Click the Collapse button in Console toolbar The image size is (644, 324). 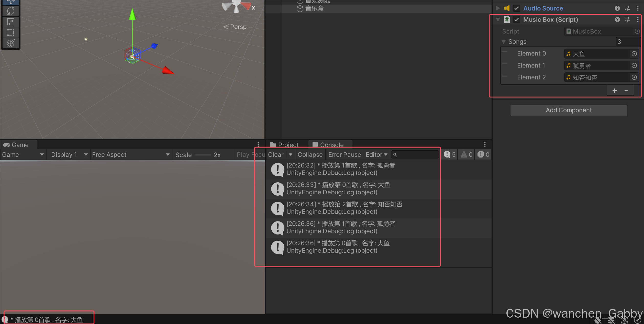click(310, 154)
